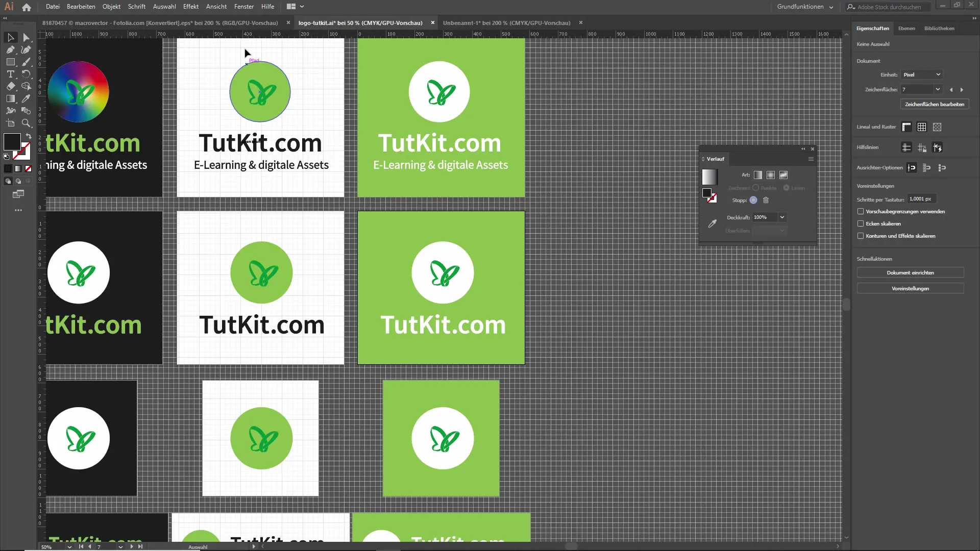Pick linear gradient type in Verlauf
Image resolution: width=980 pixels, height=551 pixels.
758,175
